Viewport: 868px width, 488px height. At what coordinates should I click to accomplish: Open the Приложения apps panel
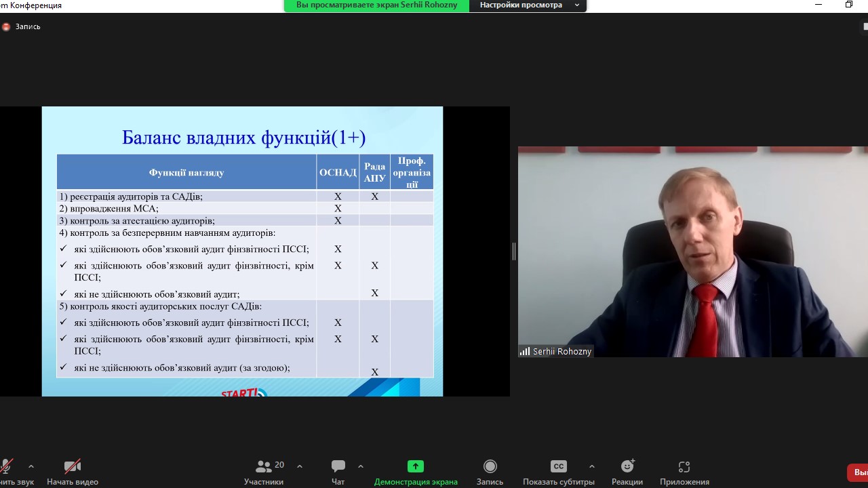pyautogui.click(x=684, y=472)
